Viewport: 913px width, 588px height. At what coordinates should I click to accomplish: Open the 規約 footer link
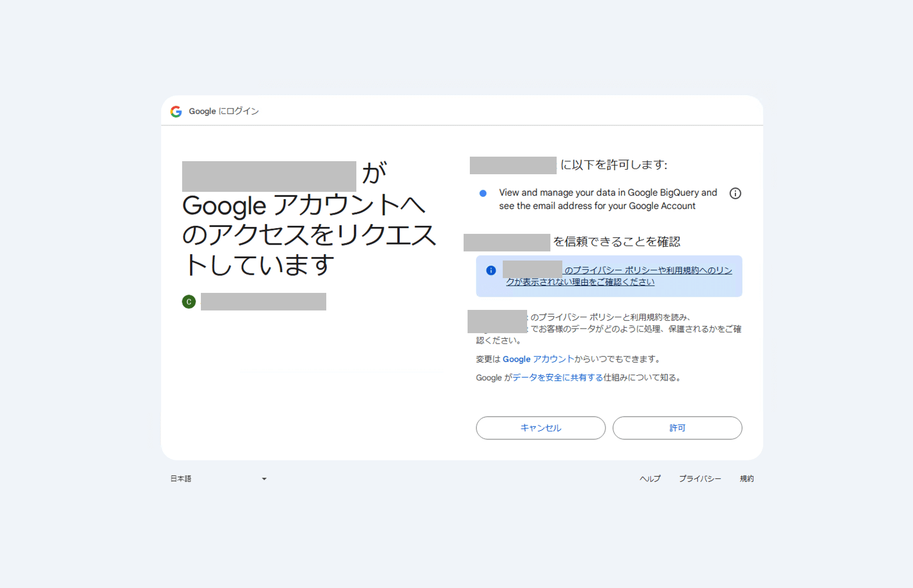click(747, 479)
